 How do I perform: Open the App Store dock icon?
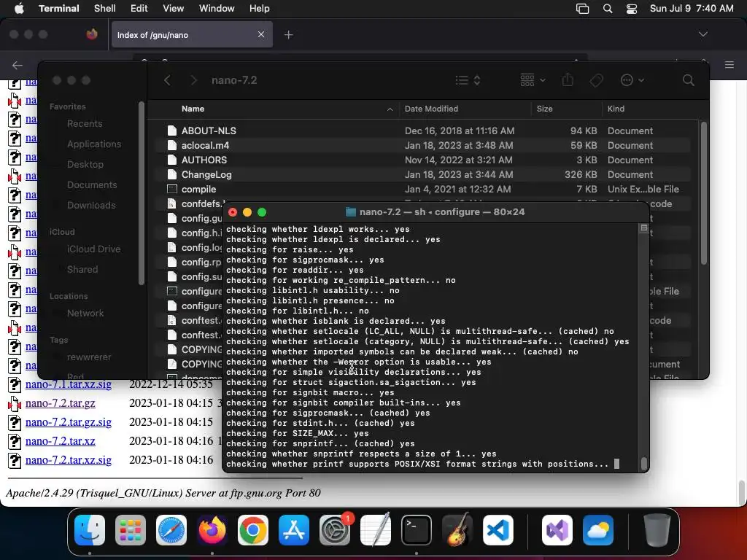pyautogui.click(x=294, y=530)
